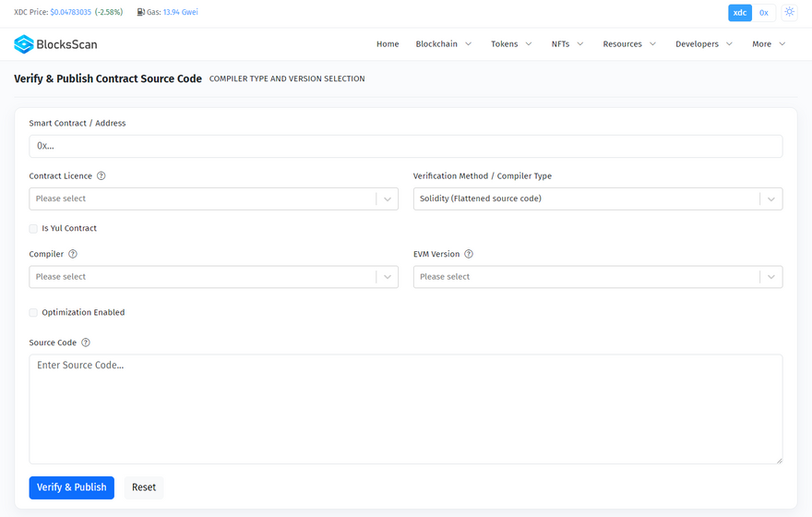812x517 pixels.
Task: Click the gas pump icon
Action: point(140,12)
